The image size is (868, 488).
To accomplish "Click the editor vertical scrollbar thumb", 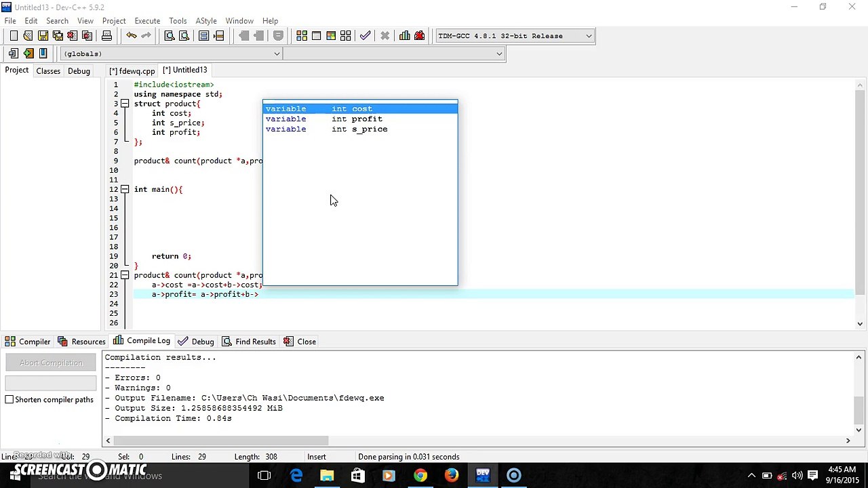I will point(860,191).
